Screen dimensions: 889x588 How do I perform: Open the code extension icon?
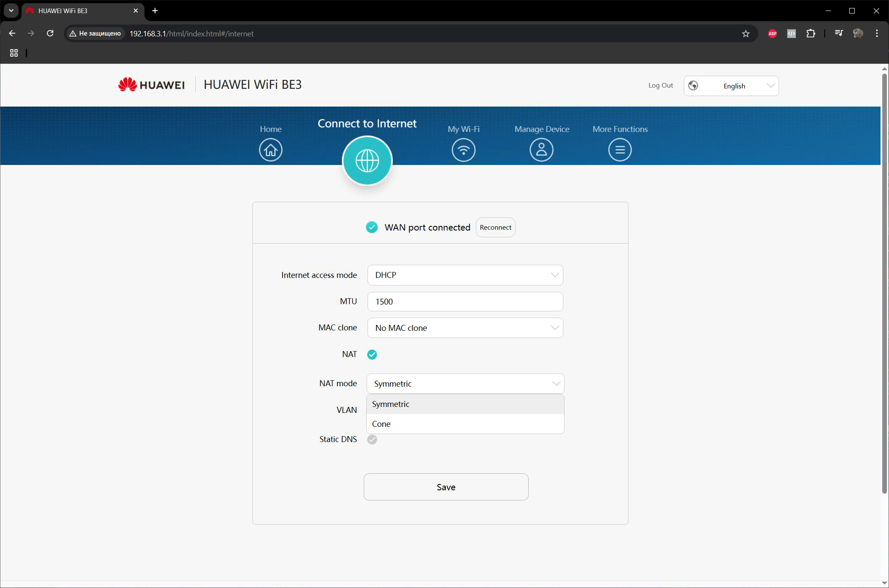791,33
